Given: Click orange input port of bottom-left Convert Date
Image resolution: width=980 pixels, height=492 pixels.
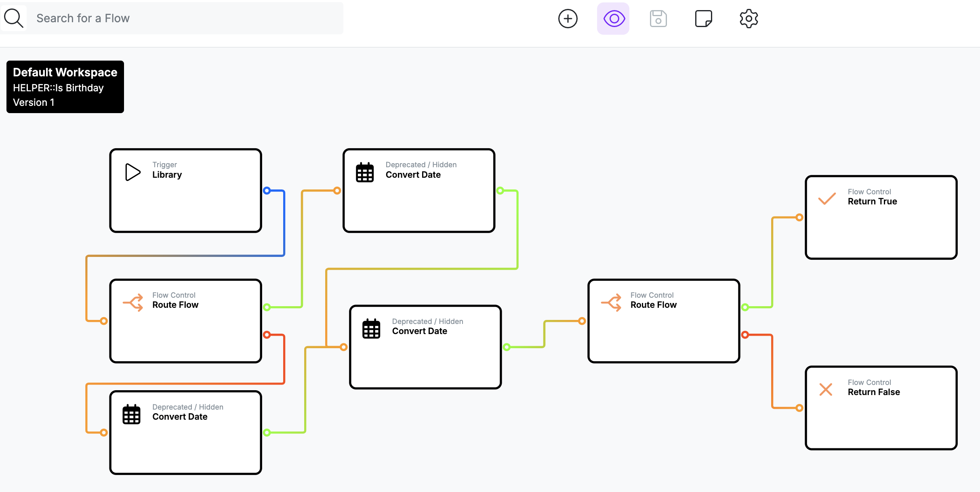Looking at the screenshot, I should (x=104, y=432).
